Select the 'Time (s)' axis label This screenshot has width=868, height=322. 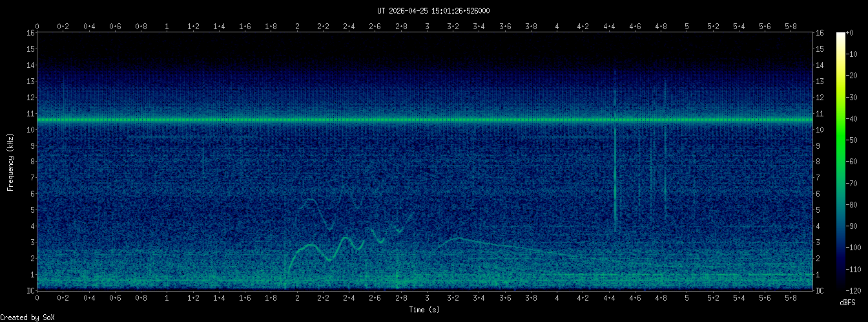[x=425, y=310]
